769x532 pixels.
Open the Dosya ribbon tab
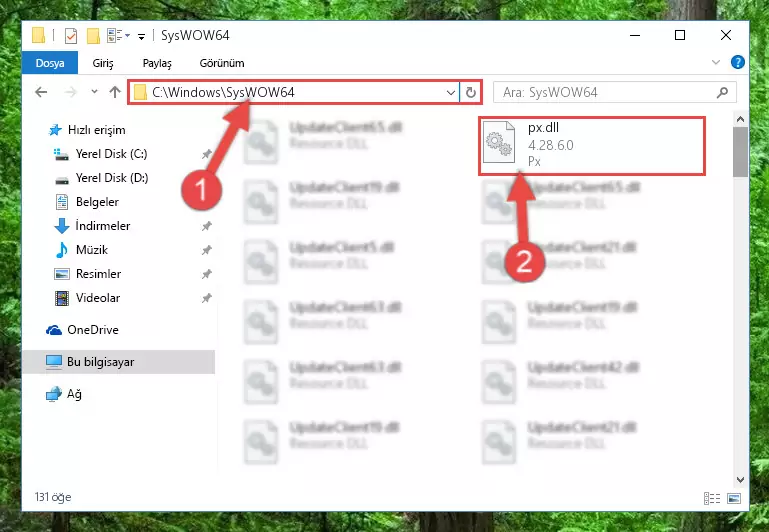[x=50, y=63]
